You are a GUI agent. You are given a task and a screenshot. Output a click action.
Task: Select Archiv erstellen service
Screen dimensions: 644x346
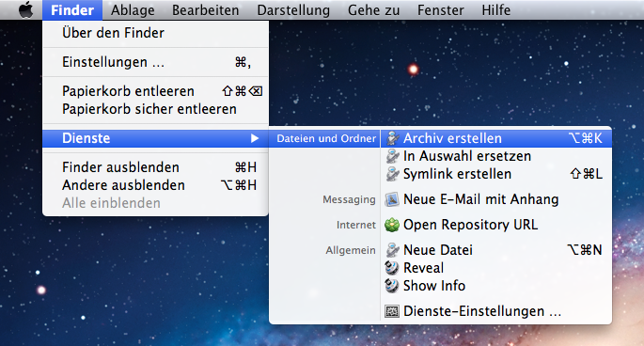pos(496,138)
